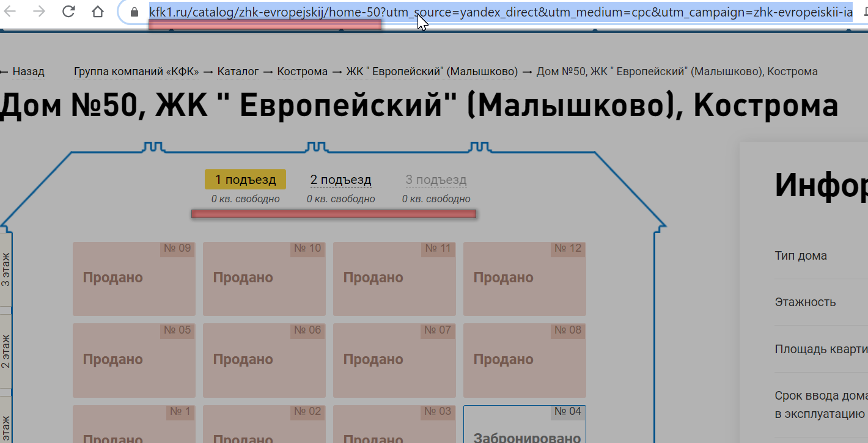
Task: Click the last breadcrumb "Дом №50, ЖК..." text
Action: [x=677, y=71]
